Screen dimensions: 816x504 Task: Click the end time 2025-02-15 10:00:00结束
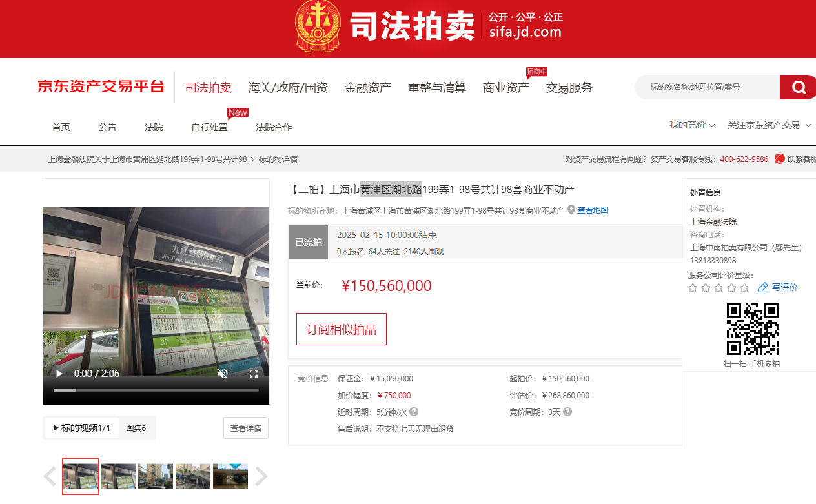pos(387,235)
